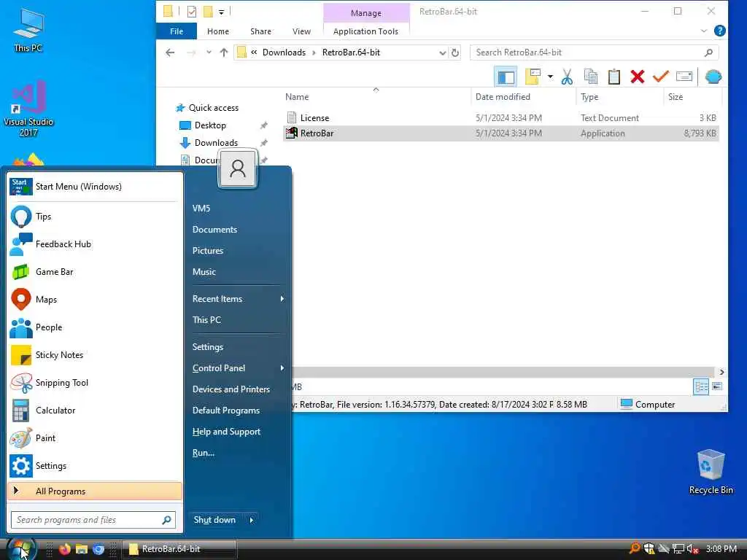
Task: Open the Shut down options arrow
Action: [251, 519]
